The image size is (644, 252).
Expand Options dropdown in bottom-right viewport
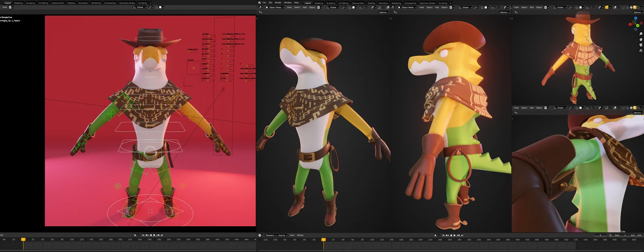638,113
